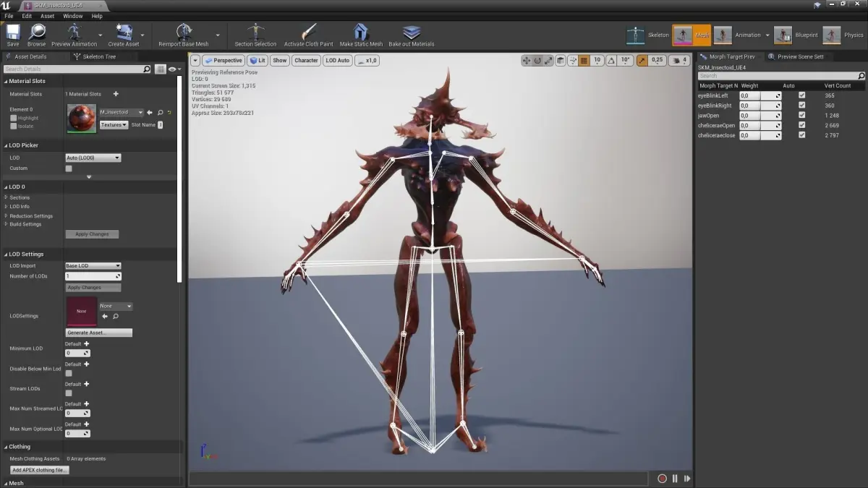The image size is (868, 488).
Task: Uncheck Auto for jawOpen morph target
Action: pos(801,115)
